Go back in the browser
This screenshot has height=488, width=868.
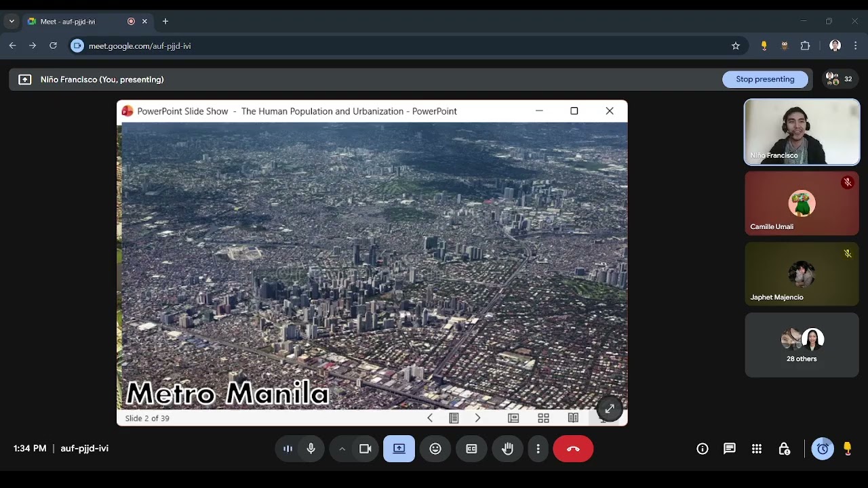12,46
